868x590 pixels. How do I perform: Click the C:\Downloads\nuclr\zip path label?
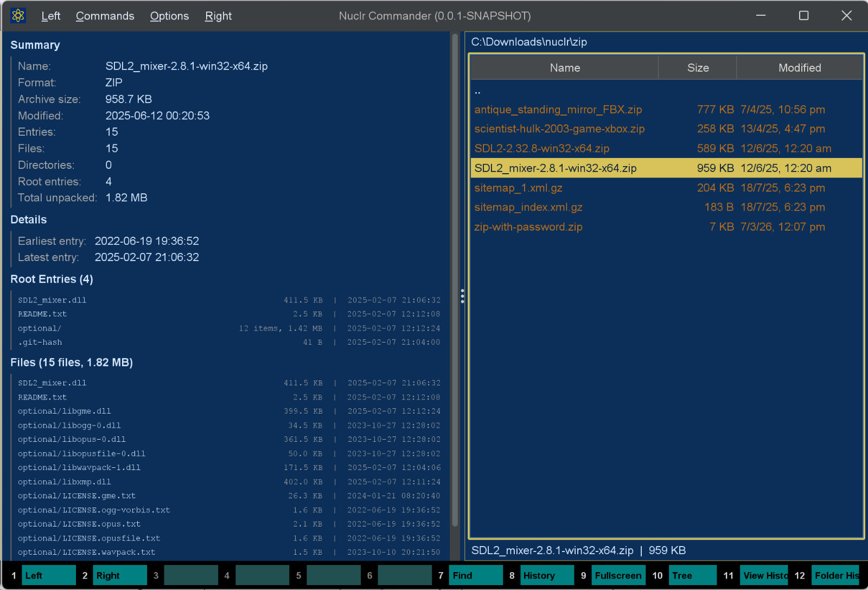tap(529, 42)
